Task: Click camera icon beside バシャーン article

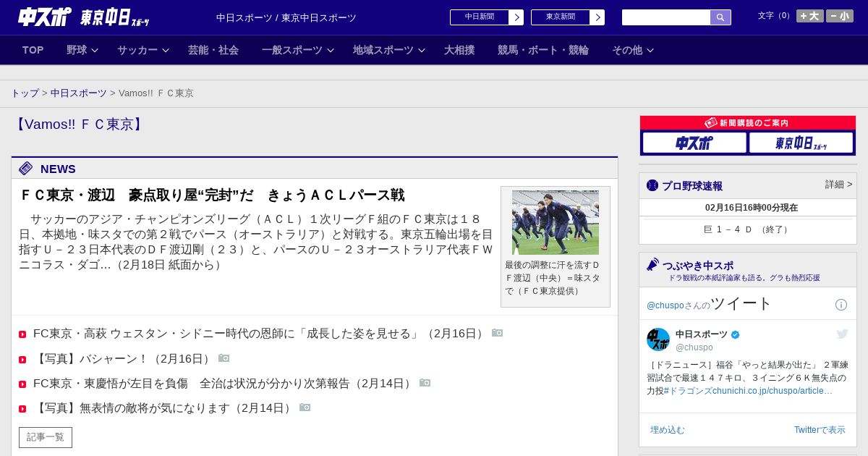Action: tap(224, 358)
